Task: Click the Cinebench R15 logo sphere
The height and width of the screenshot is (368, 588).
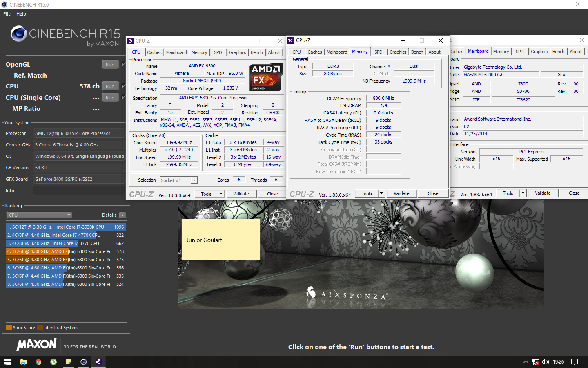Action: click(19, 34)
